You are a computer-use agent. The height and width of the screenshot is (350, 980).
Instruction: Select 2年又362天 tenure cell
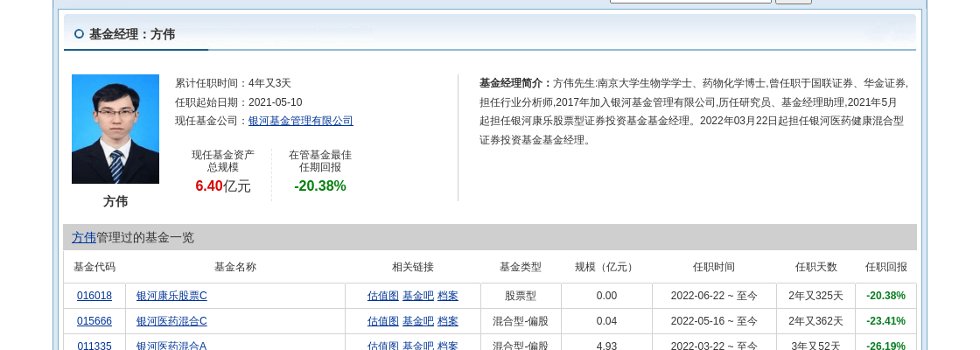[816, 321]
